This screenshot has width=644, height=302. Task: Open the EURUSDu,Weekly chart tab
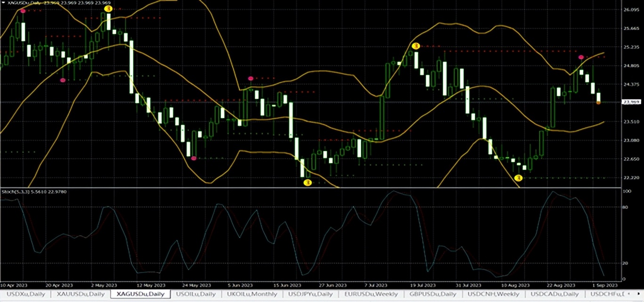pos(371,294)
